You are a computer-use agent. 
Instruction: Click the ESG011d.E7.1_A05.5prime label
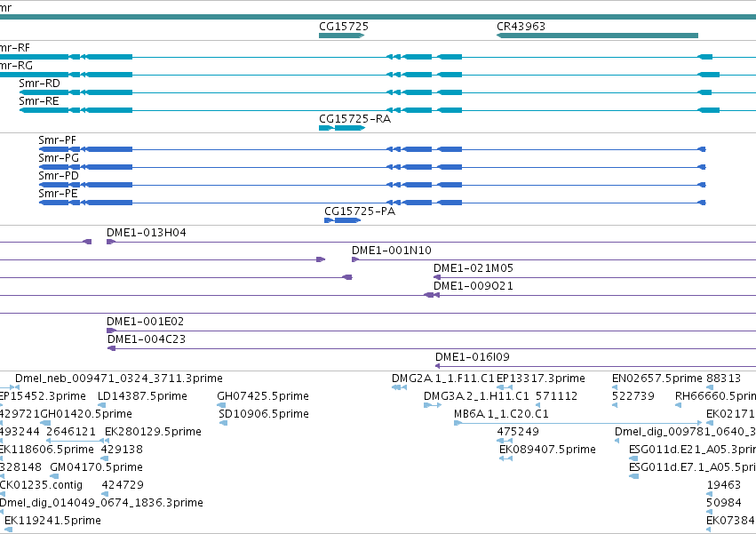[x=692, y=468]
